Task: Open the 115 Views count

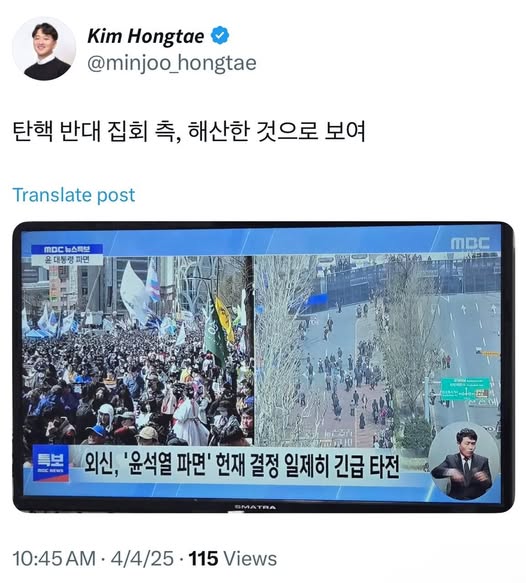Action: [x=233, y=558]
